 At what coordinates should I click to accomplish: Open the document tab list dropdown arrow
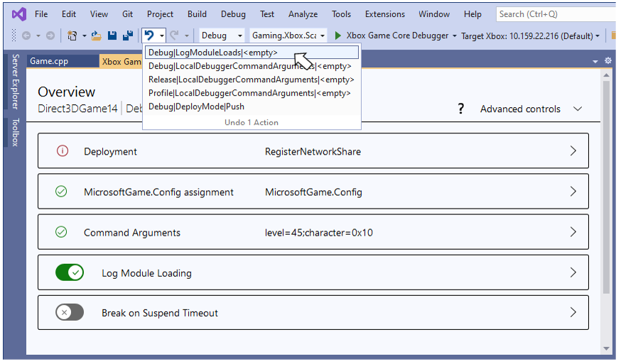tap(595, 61)
